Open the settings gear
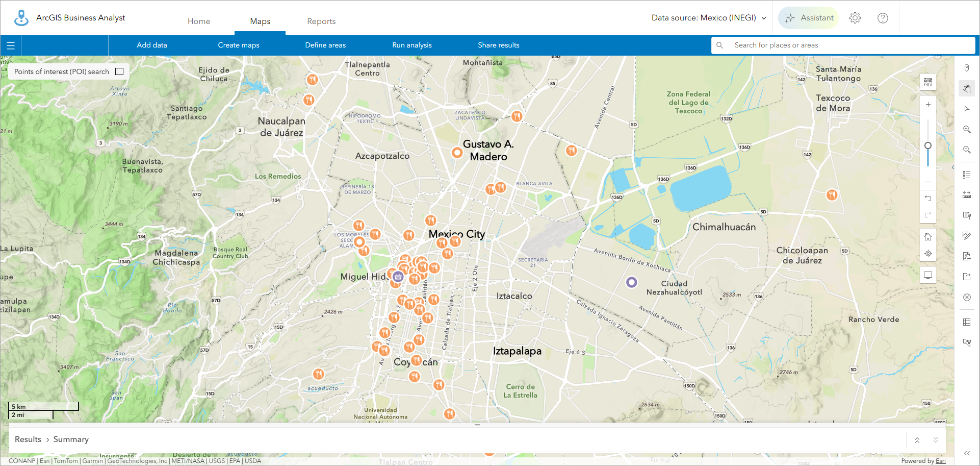 [x=855, y=18]
